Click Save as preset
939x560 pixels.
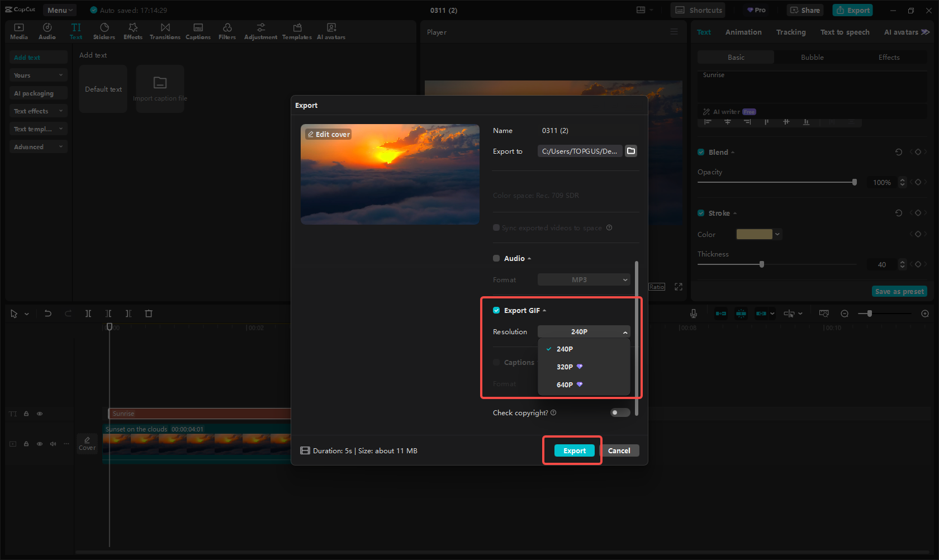pyautogui.click(x=899, y=291)
